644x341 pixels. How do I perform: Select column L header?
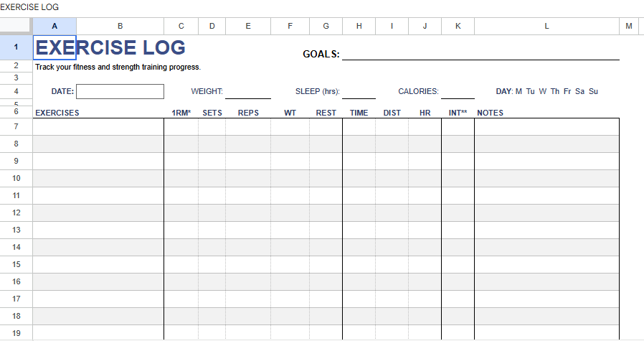[x=546, y=26]
